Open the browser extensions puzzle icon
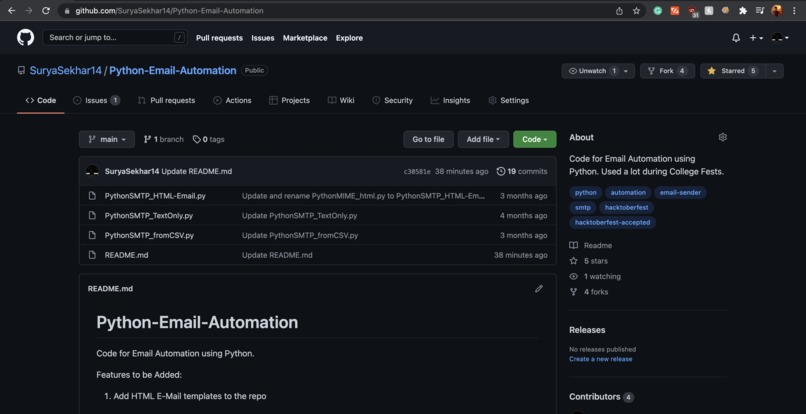The width and height of the screenshot is (806, 414). pos(743,10)
